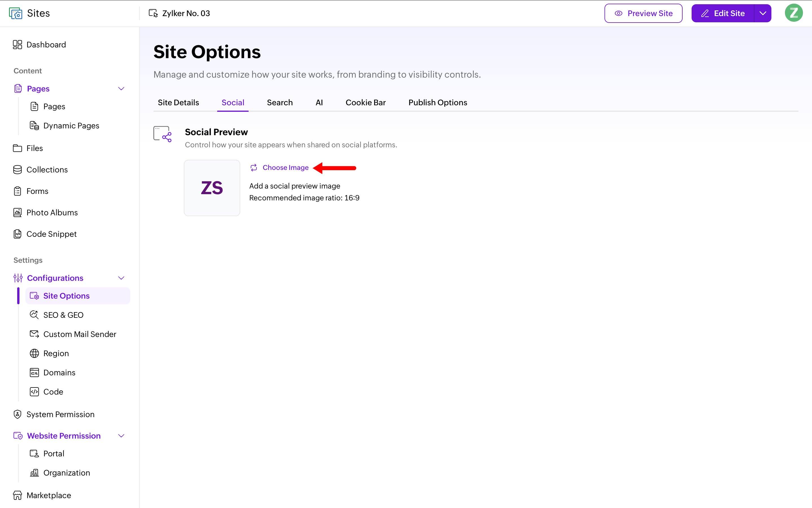Click the Preview Site button
The height and width of the screenshot is (508, 812).
coord(643,14)
